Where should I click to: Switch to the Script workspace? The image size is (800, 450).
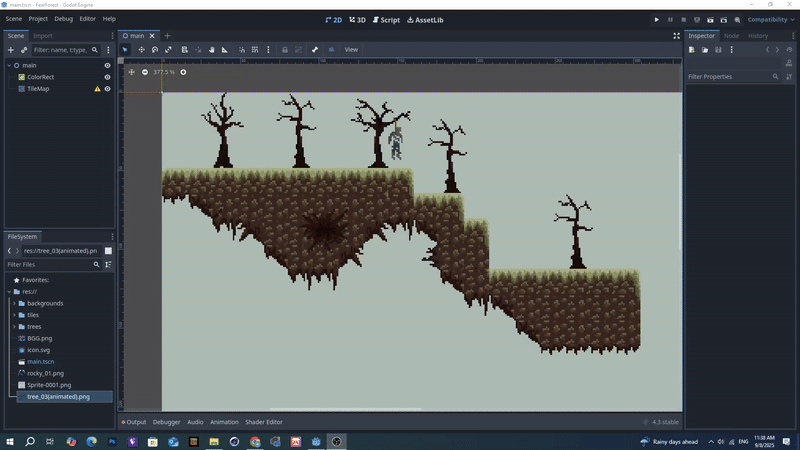point(385,19)
